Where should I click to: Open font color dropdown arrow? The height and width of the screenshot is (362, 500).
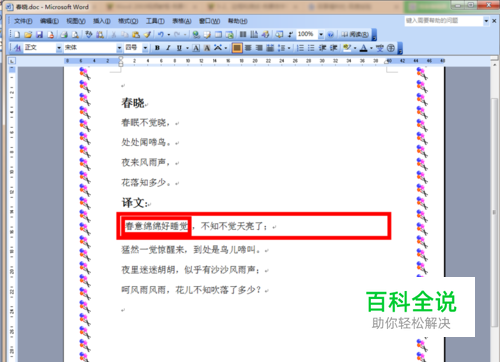coord(371,48)
